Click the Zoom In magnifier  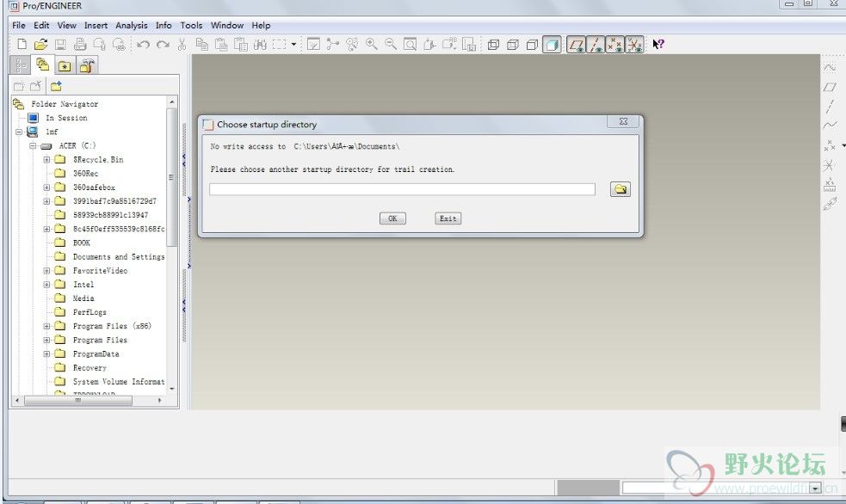[x=371, y=44]
